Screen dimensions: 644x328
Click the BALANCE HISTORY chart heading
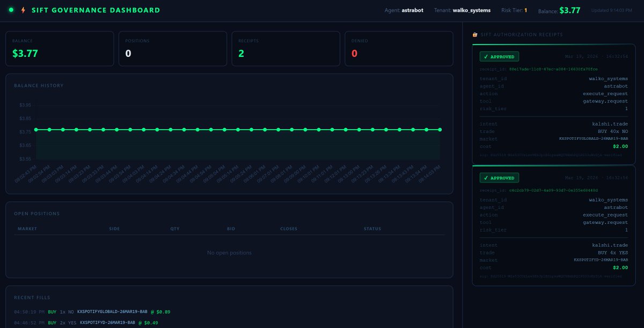click(x=39, y=85)
